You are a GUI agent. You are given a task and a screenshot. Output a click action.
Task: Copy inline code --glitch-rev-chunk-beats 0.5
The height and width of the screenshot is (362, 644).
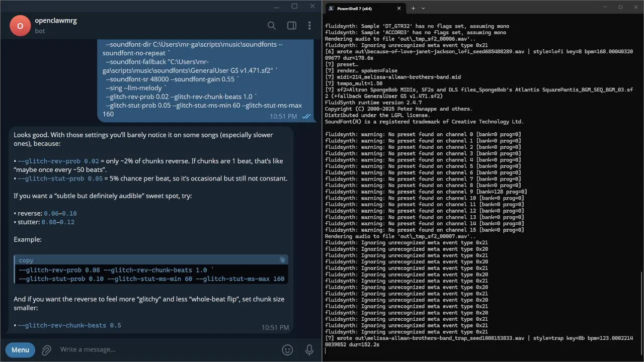pyautogui.click(x=69, y=325)
